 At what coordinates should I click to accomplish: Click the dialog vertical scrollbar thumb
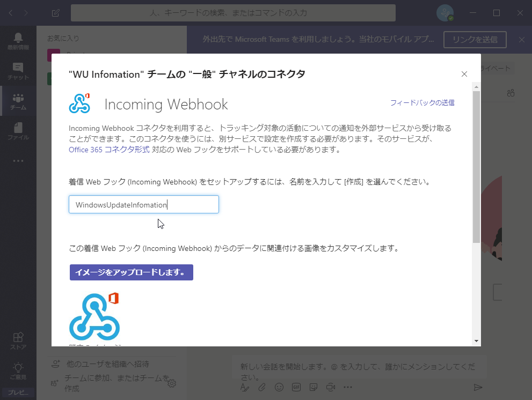pos(476,167)
